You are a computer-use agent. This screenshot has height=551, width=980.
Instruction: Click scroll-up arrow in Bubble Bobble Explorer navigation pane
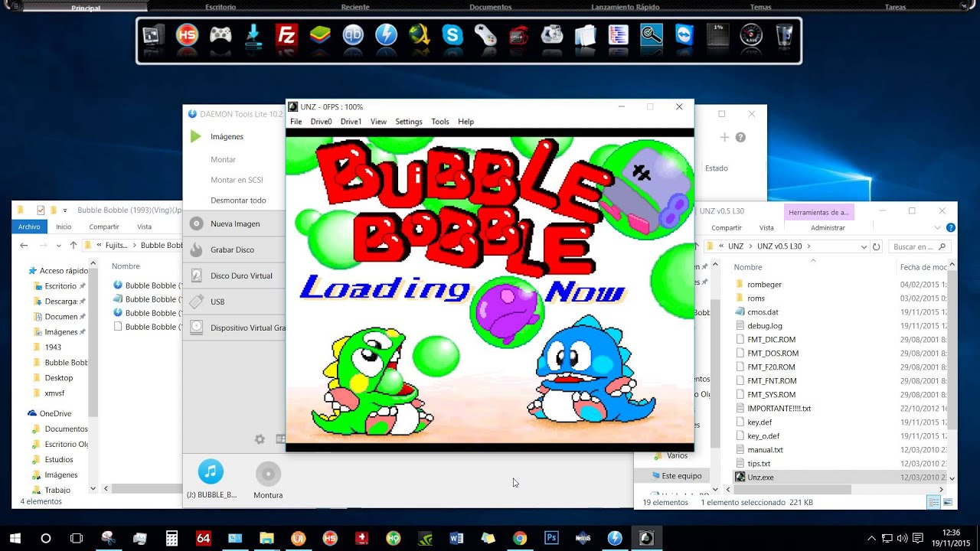93,264
